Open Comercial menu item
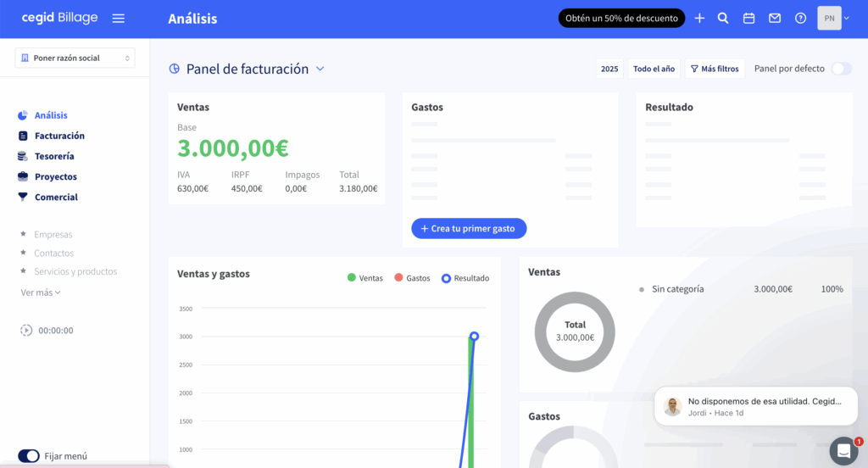The width and height of the screenshot is (868, 468). (56, 198)
